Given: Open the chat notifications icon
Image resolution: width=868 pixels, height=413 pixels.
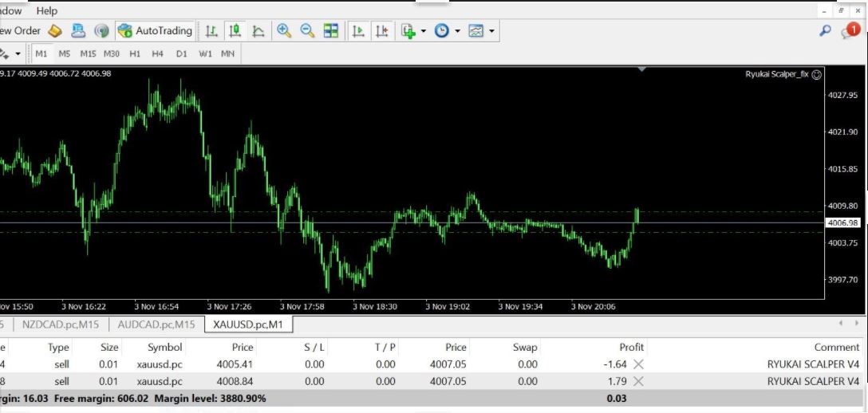Looking at the screenshot, I should pyautogui.click(x=850, y=31).
